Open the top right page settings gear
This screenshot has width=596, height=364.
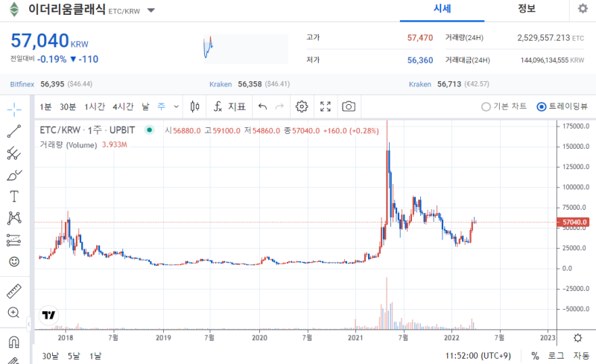pyautogui.click(x=583, y=8)
